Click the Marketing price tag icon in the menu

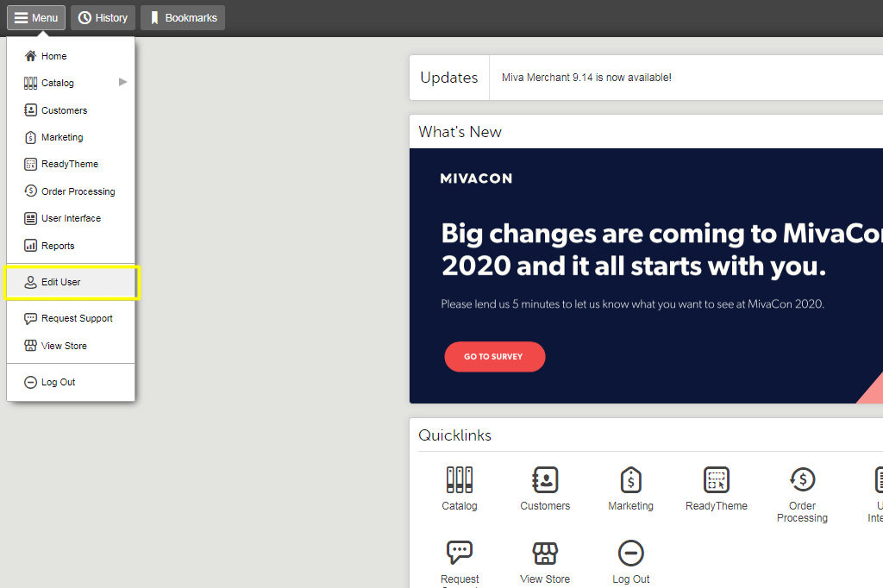click(x=30, y=137)
